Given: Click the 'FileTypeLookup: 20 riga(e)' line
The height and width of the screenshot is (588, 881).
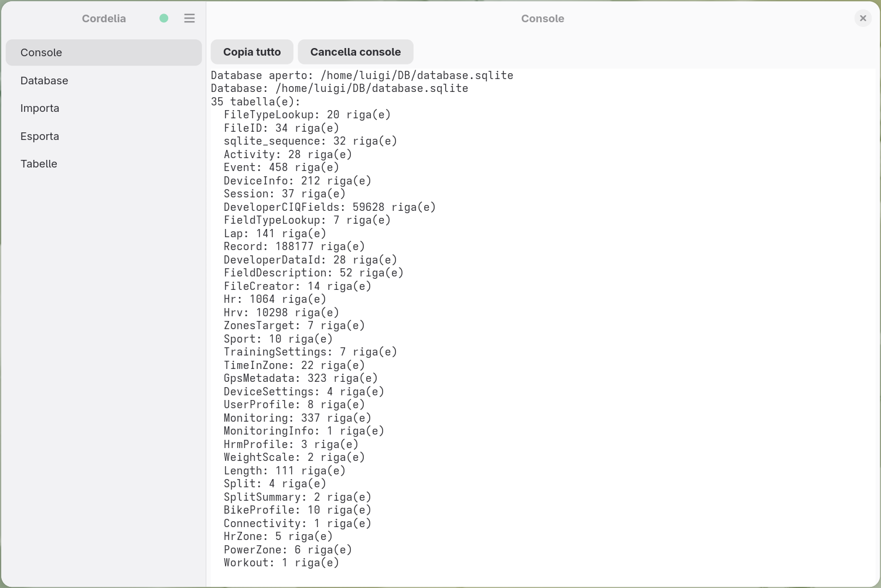Looking at the screenshot, I should pyautogui.click(x=307, y=115).
